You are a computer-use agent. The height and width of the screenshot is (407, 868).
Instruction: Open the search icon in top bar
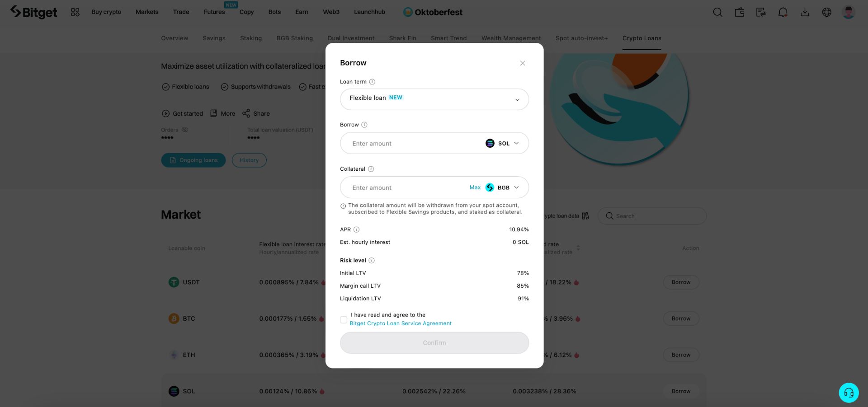pyautogui.click(x=717, y=12)
